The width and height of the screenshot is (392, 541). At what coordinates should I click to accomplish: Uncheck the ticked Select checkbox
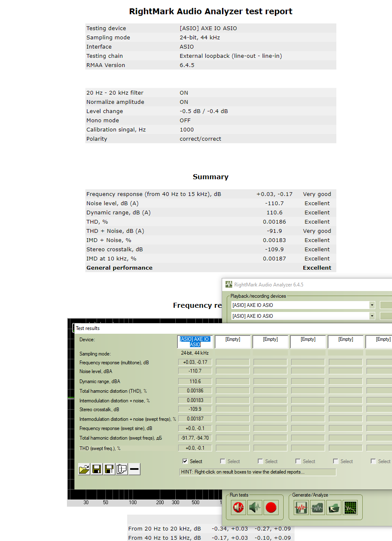(185, 461)
